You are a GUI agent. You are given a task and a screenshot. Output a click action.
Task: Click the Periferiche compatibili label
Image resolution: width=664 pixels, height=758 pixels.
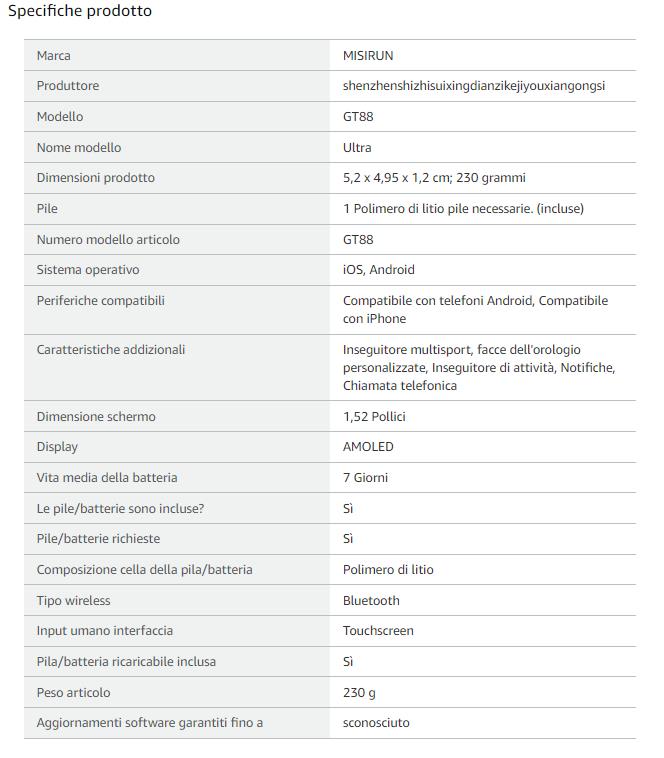pos(101,300)
